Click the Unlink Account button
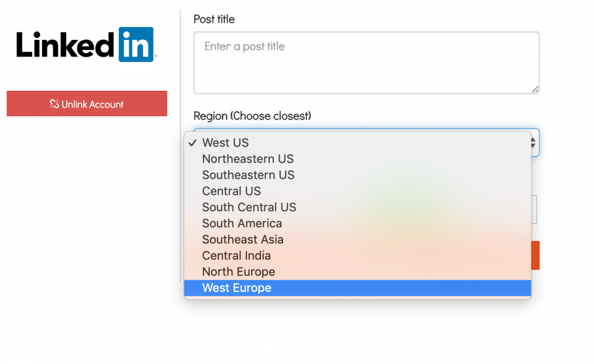Screen dimensions: 594x364 87,103
